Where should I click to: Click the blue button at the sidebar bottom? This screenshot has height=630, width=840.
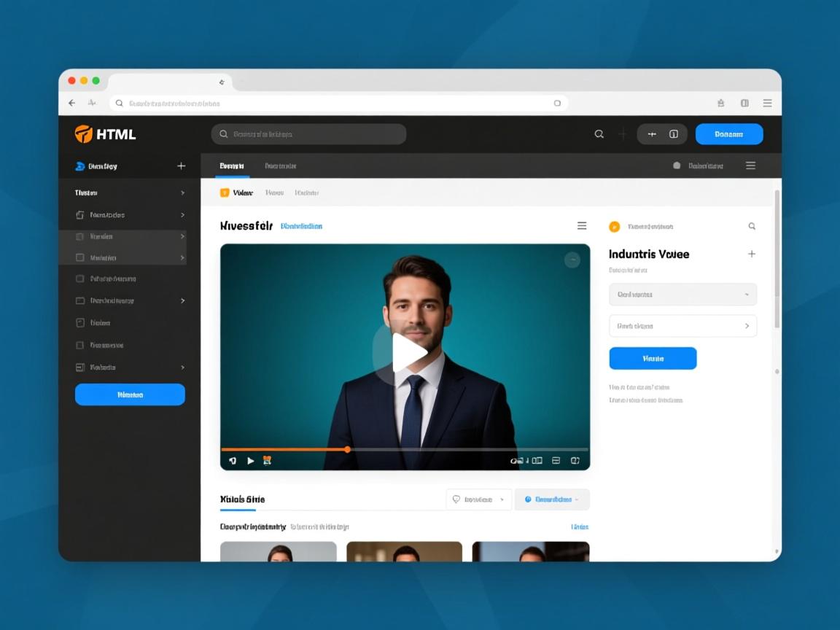[130, 394]
